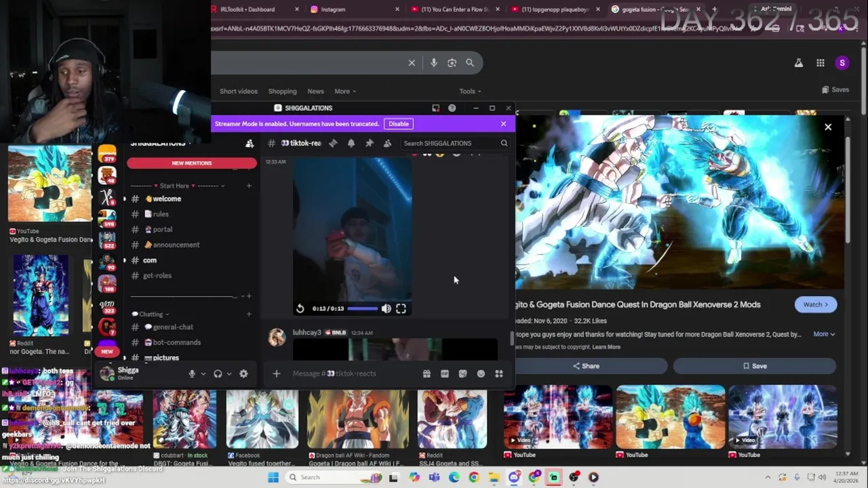868x488 pixels.
Task: Switch to the IRLToolkit Dashboard tab
Action: pyautogui.click(x=254, y=9)
